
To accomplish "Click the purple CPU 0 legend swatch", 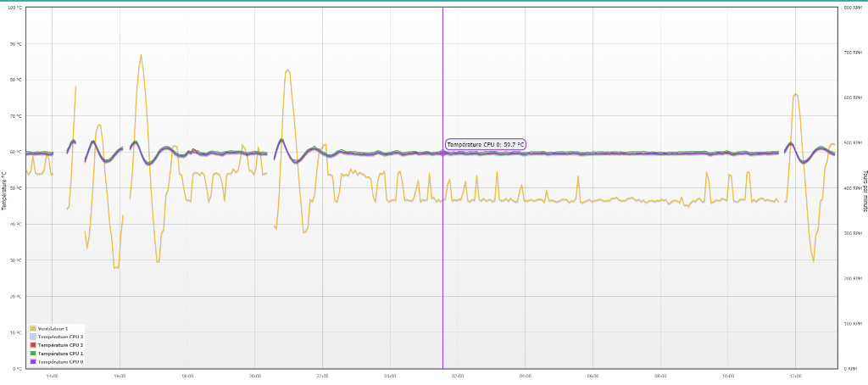I will (33, 362).
